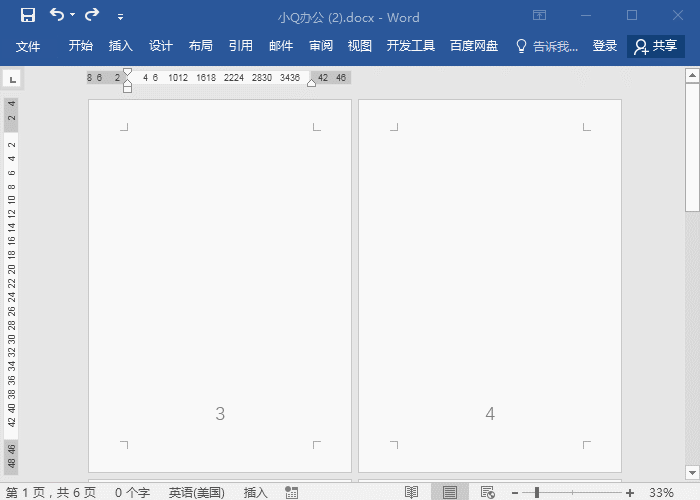Click the 告诉我 lightbulb search box
Image resolution: width=700 pixels, height=500 pixels.
point(547,46)
